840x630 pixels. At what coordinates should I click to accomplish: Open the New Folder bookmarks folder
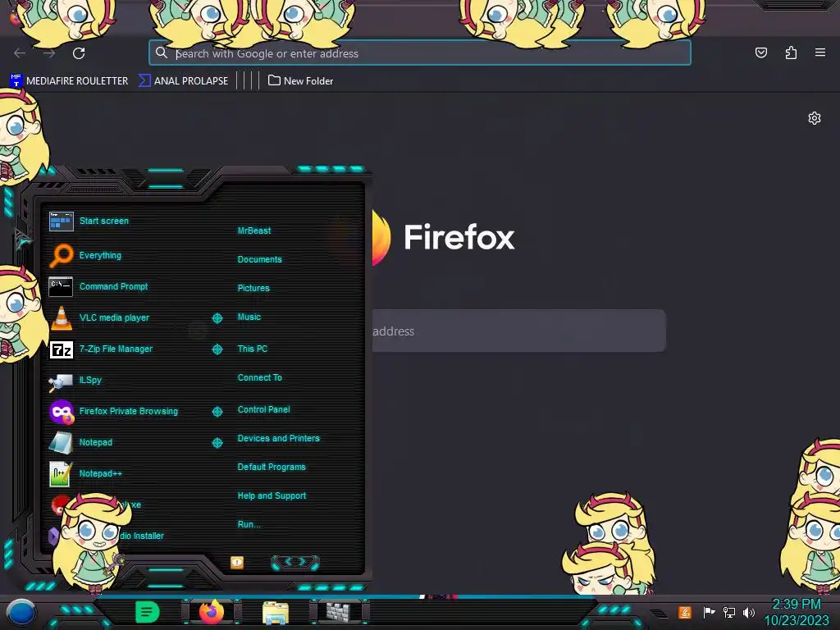pos(300,81)
